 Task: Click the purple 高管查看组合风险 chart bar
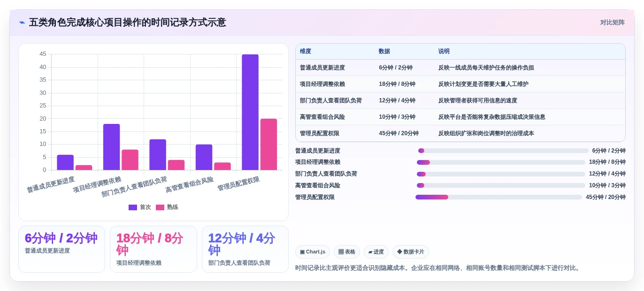[x=204, y=157]
